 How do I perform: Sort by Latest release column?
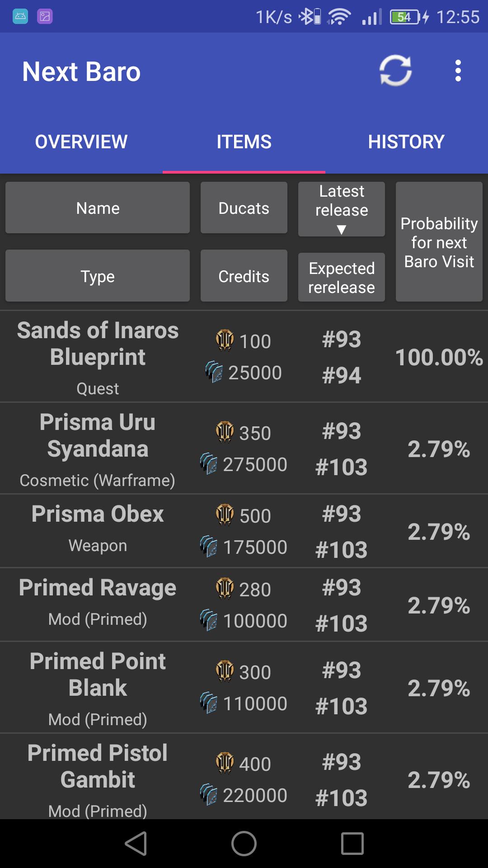342,209
